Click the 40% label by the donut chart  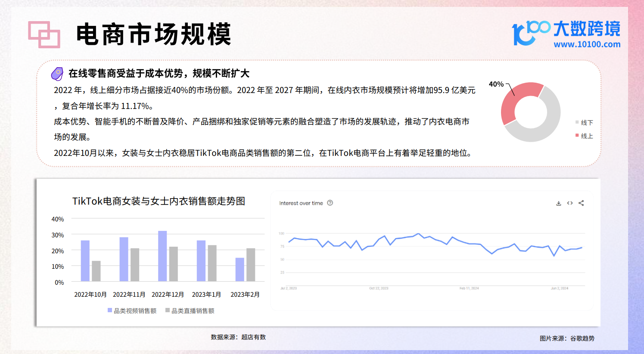pyautogui.click(x=496, y=84)
